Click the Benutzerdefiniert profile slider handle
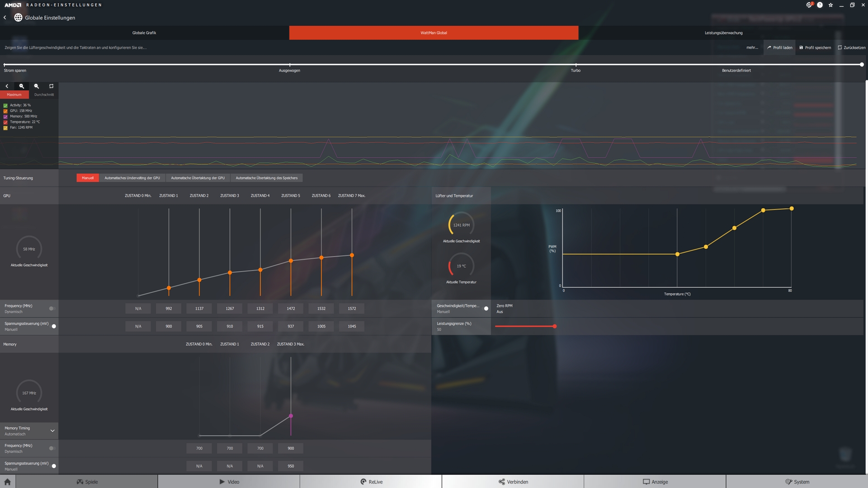This screenshot has width=868, height=488. tap(862, 65)
